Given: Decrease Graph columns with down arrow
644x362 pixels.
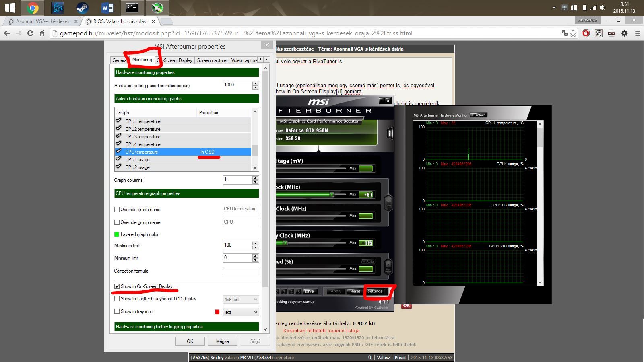Looking at the screenshot, I should (255, 182).
